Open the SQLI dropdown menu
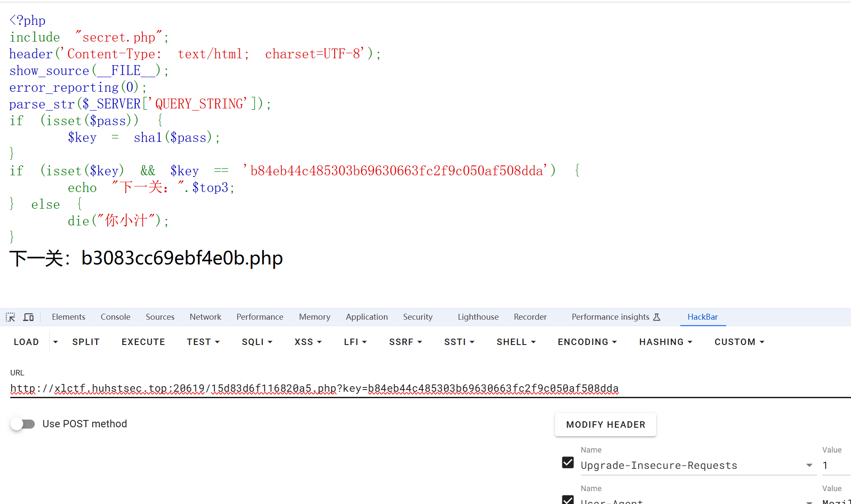This screenshot has height=504, width=851. tap(257, 342)
